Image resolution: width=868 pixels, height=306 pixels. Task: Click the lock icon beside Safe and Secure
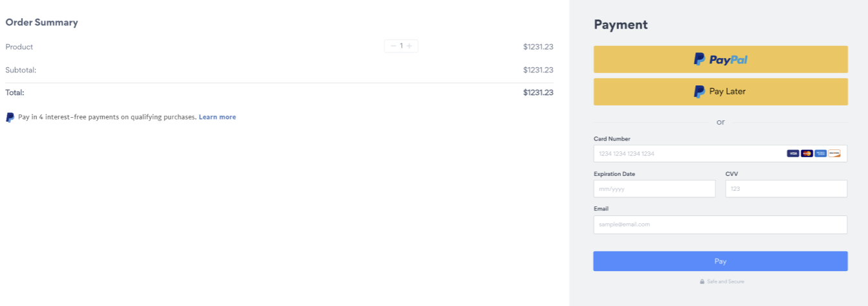(702, 281)
